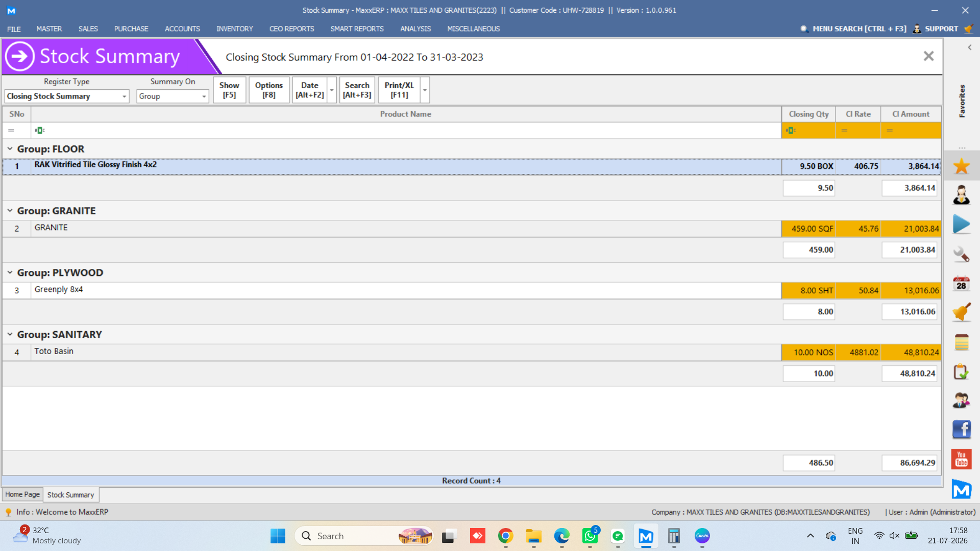The height and width of the screenshot is (551, 980).
Task: Click the Options [F8] button
Action: coord(269,90)
